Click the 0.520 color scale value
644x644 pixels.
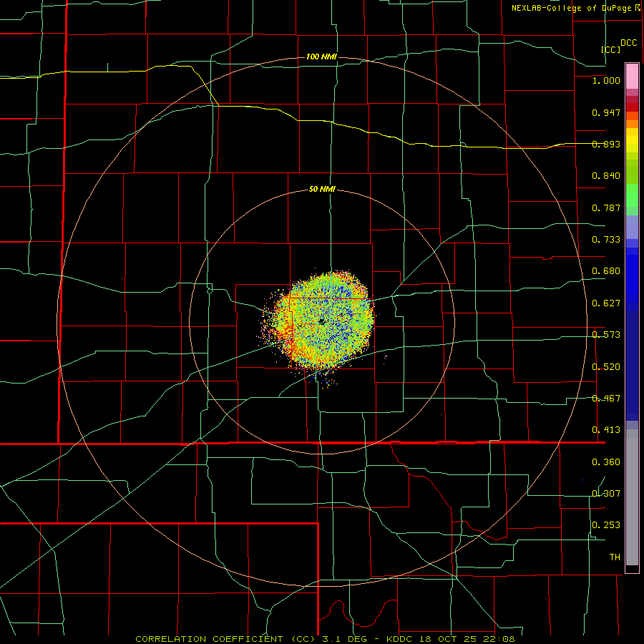tap(606, 367)
